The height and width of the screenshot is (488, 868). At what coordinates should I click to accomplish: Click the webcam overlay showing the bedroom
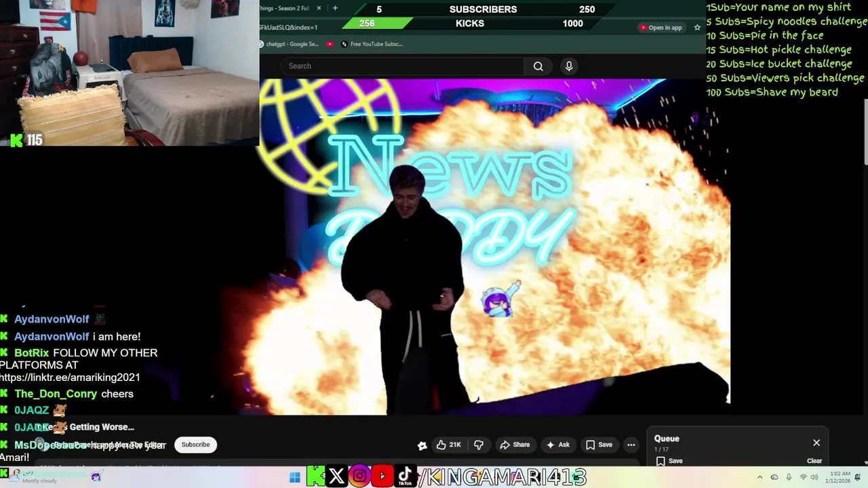click(x=130, y=73)
